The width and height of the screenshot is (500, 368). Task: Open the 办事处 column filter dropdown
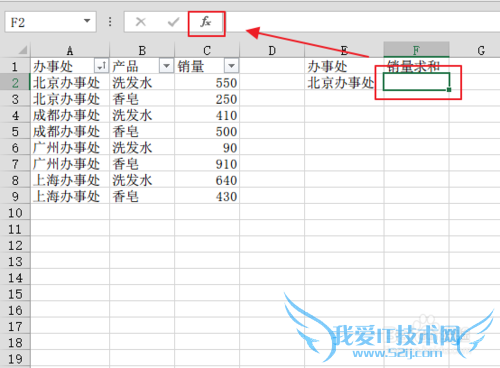[102, 66]
